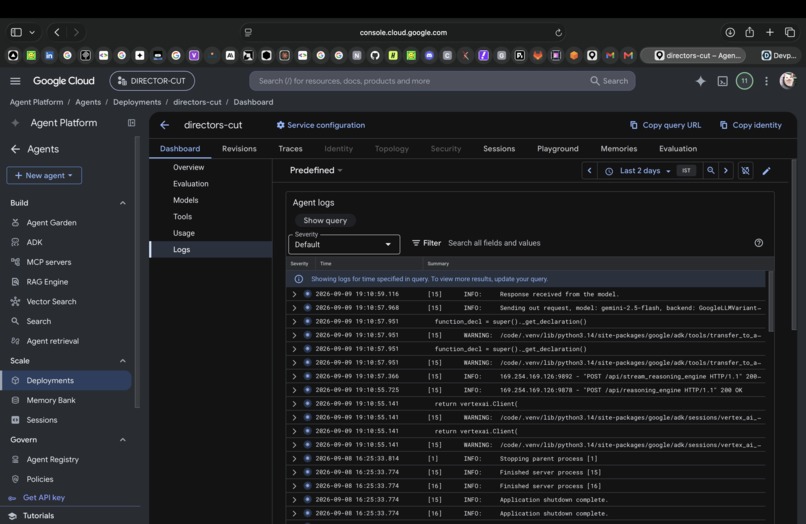Open Agent Garden in Build section

tap(51, 223)
